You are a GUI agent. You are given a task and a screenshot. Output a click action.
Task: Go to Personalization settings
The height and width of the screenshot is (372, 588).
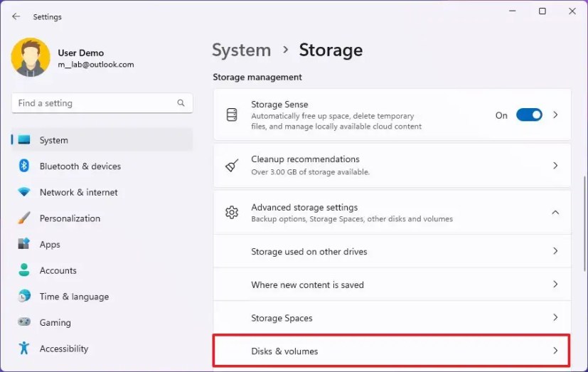pyautogui.click(x=102, y=218)
